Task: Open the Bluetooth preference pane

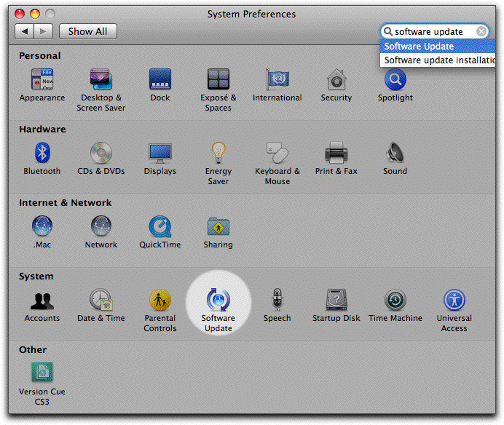Action: point(42,154)
